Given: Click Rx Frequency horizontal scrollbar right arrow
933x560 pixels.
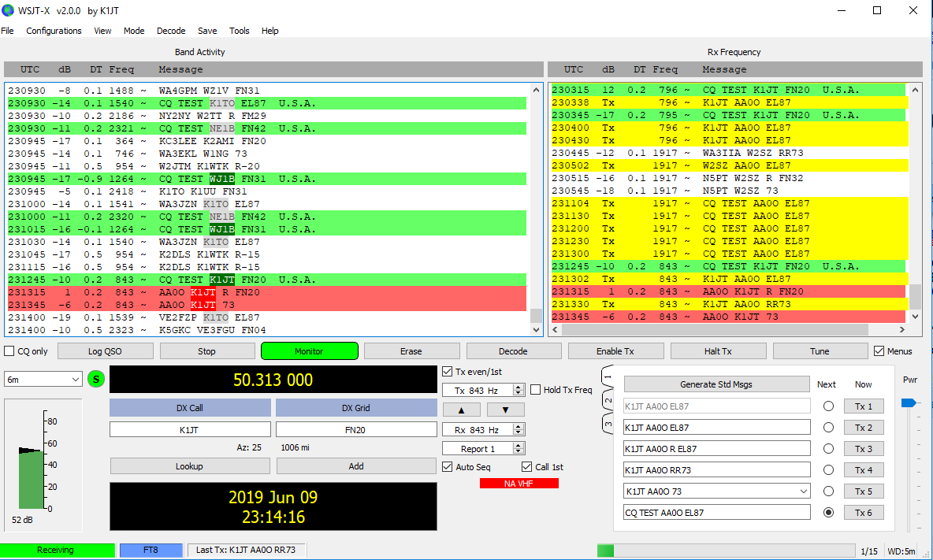Looking at the screenshot, I should coord(902,329).
